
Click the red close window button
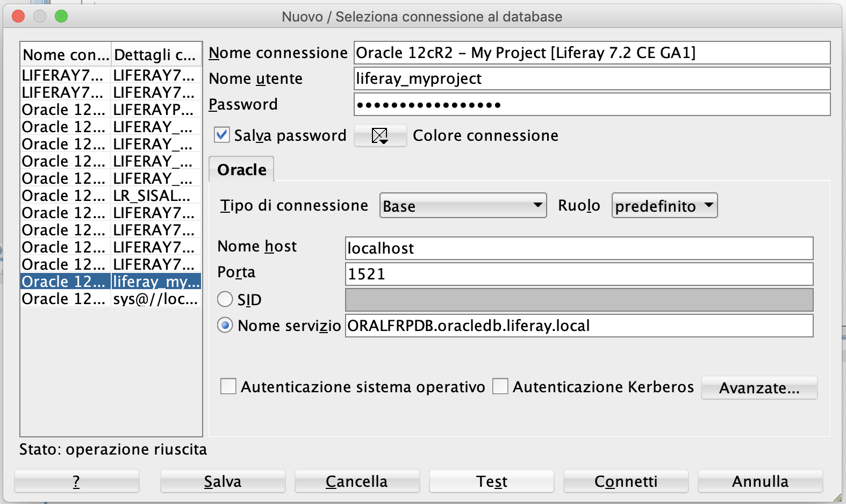18,16
